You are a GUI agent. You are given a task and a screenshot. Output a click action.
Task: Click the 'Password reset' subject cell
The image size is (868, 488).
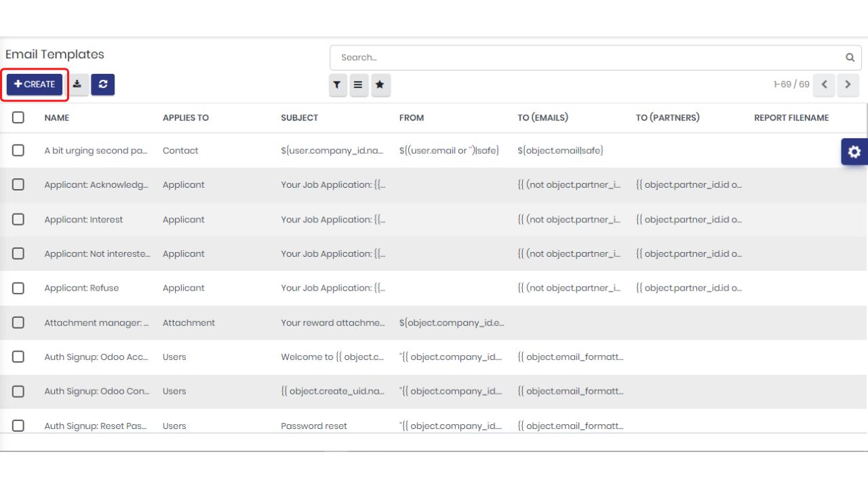click(314, 426)
